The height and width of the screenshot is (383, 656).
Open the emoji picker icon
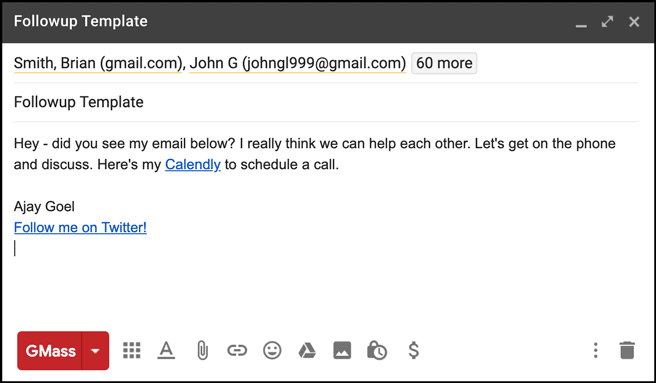(272, 350)
